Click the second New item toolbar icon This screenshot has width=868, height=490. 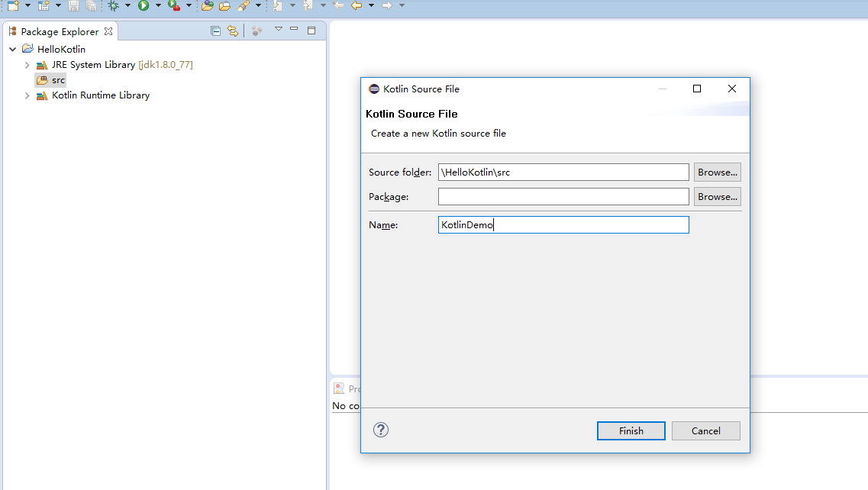pos(44,5)
